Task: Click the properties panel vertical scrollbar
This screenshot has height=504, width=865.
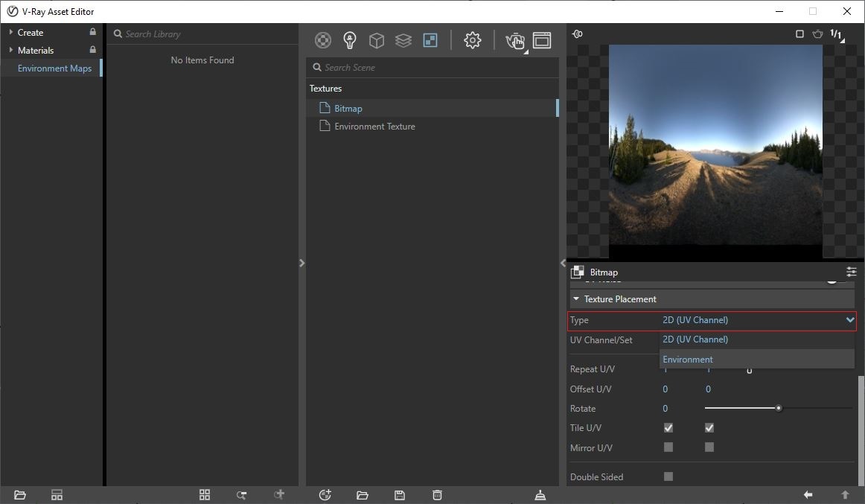Action: [x=861, y=430]
